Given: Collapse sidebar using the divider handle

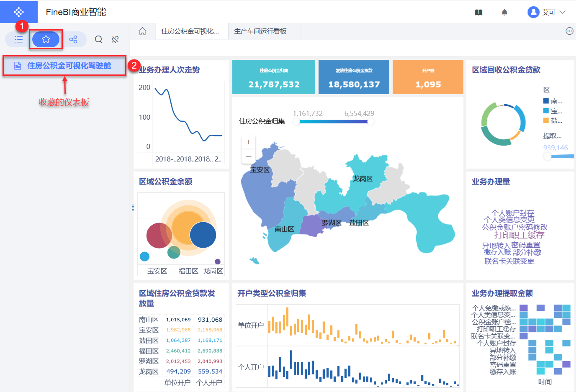Looking at the screenshot, I should pyautogui.click(x=133, y=208).
